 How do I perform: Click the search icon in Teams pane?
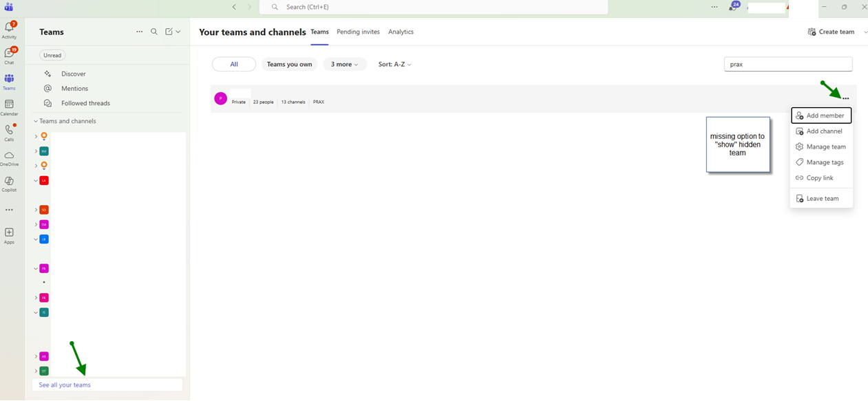(154, 32)
